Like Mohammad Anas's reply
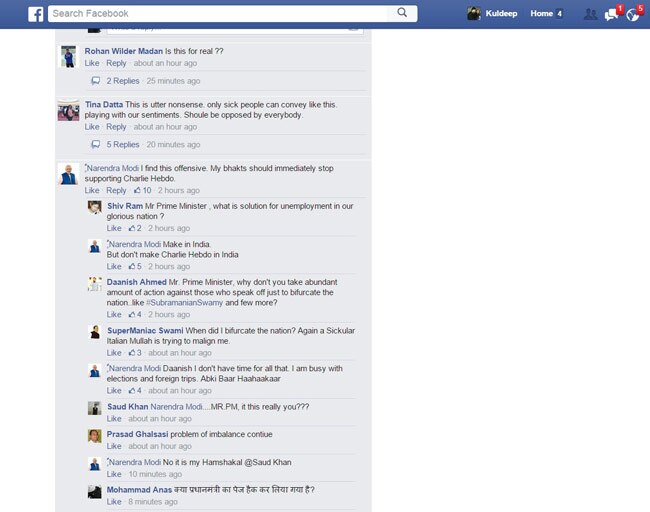650x512 pixels. [x=114, y=502]
